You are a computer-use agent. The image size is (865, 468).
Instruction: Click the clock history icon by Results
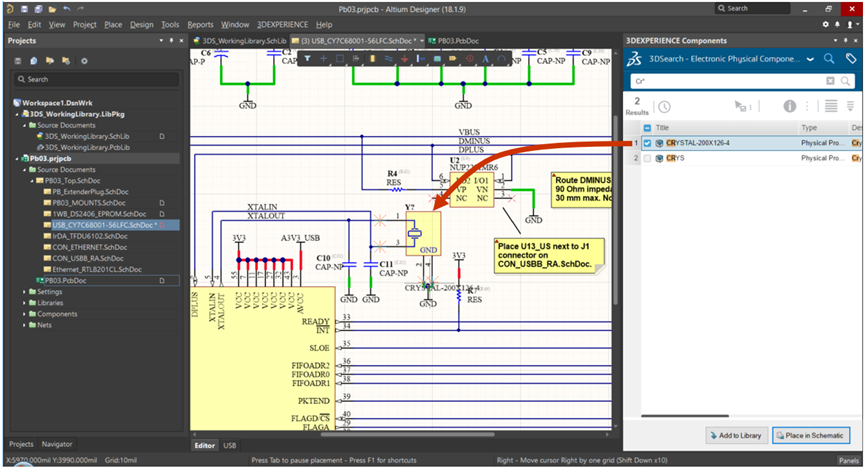tap(664, 107)
